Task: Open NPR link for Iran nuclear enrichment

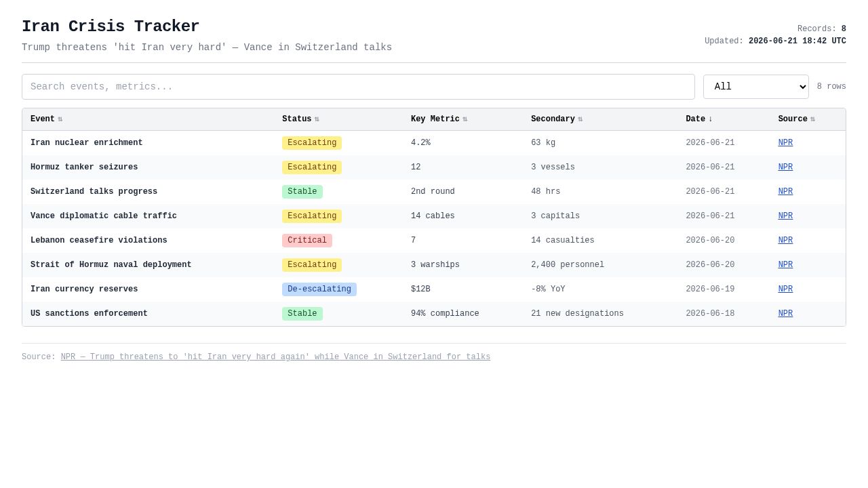Action: coord(785,143)
